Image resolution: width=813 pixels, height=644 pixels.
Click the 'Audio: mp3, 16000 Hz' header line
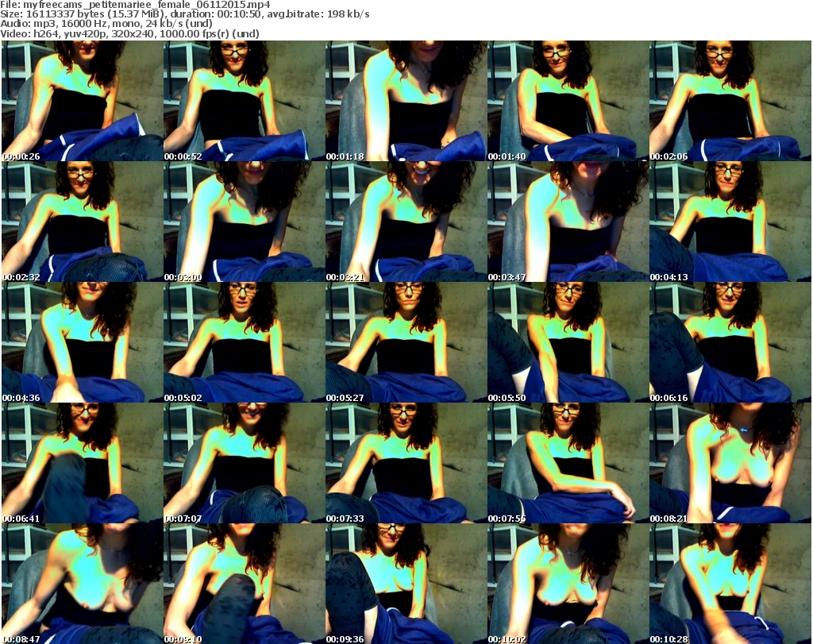click(x=106, y=24)
